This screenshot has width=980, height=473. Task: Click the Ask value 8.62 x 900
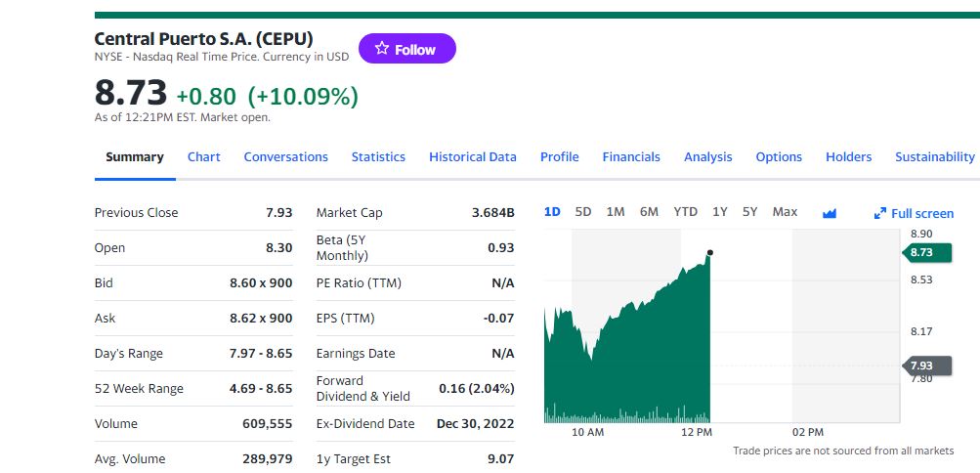(261, 318)
